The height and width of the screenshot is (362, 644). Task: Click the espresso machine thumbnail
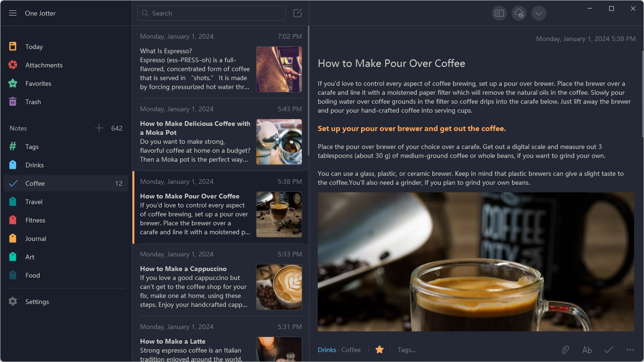click(x=279, y=69)
